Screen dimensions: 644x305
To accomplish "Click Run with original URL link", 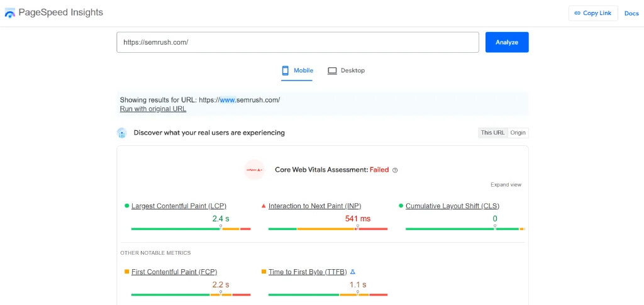I will pyautogui.click(x=153, y=109).
